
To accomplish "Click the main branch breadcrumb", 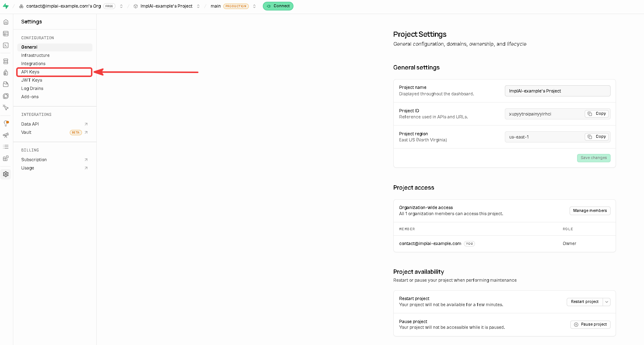I will pyautogui.click(x=216, y=6).
